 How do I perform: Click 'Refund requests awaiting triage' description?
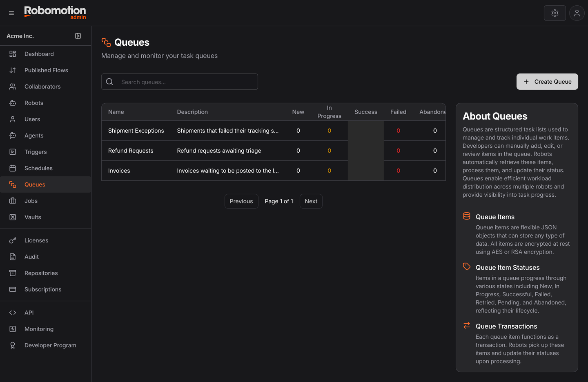tap(219, 151)
